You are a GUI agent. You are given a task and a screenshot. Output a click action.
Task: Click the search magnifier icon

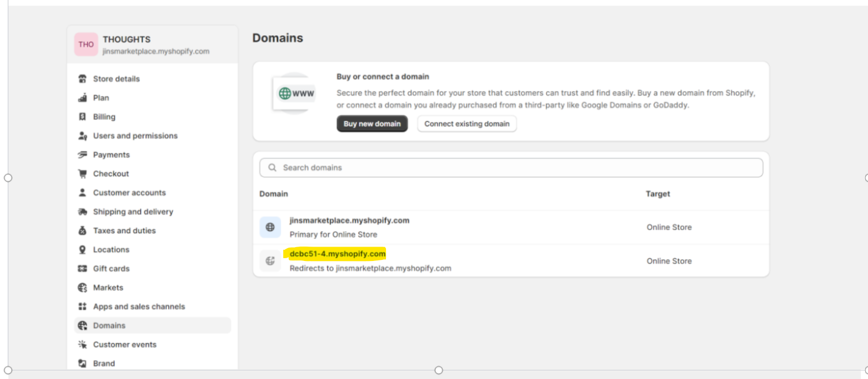click(x=272, y=168)
